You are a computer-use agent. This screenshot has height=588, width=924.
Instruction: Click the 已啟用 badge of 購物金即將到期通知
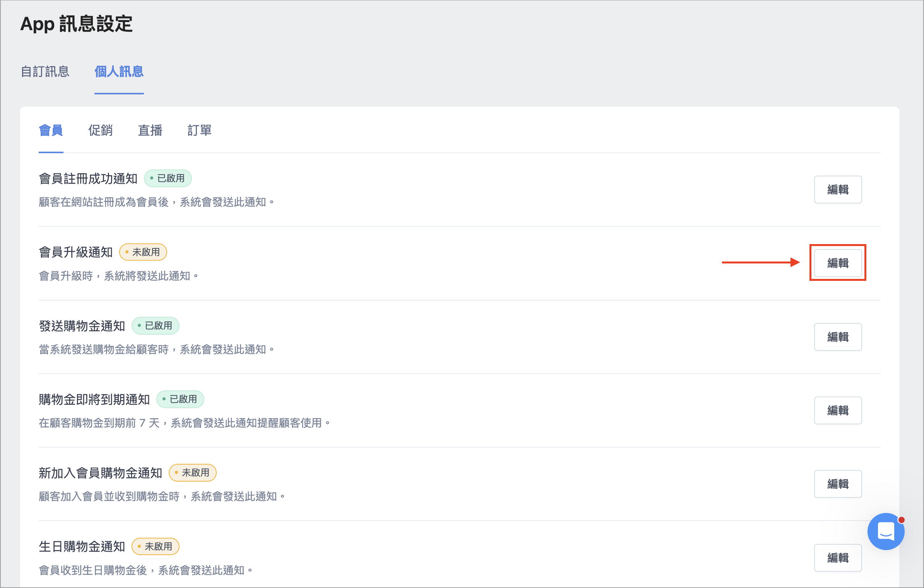point(180,399)
